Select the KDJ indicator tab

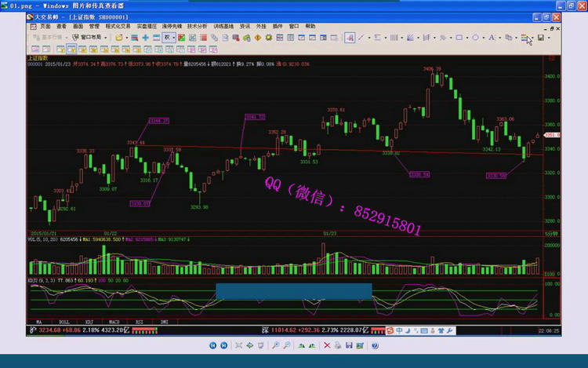click(x=89, y=322)
